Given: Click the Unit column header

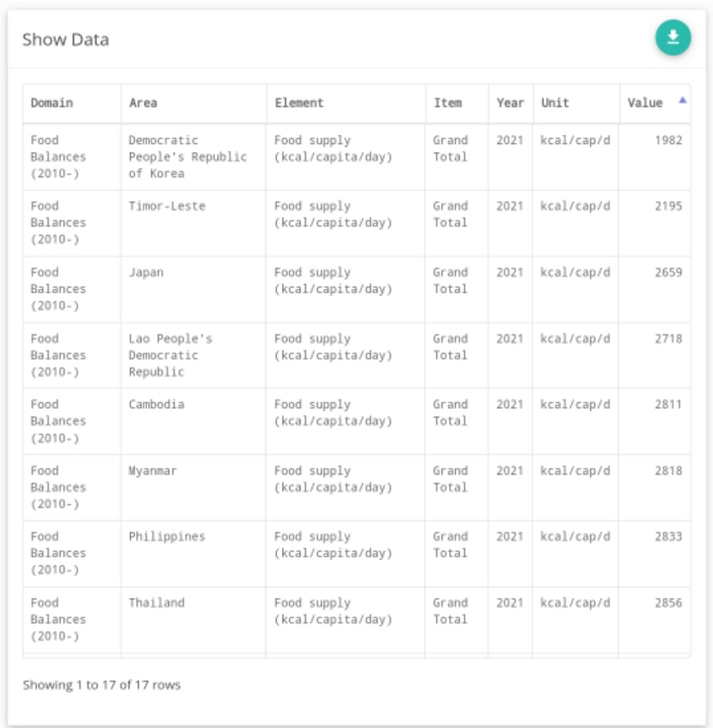Looking at the screenshot, I should [555, 103].
